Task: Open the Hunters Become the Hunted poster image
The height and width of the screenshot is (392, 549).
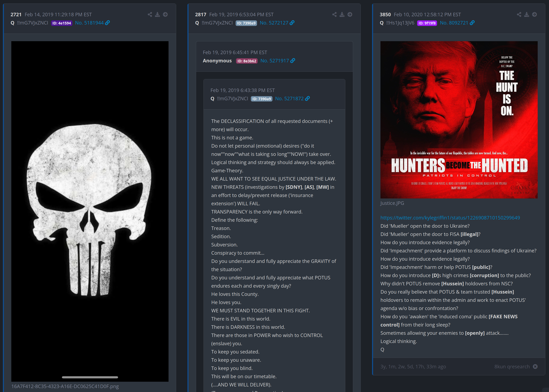Action: tap(459, 120)
